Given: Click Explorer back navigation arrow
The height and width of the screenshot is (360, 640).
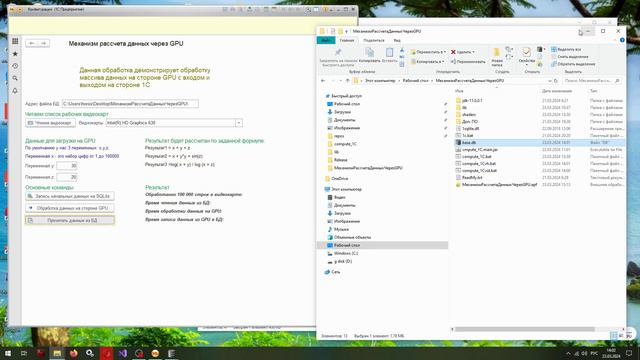Looking at the screenshot, I should (x=323, y=81).
